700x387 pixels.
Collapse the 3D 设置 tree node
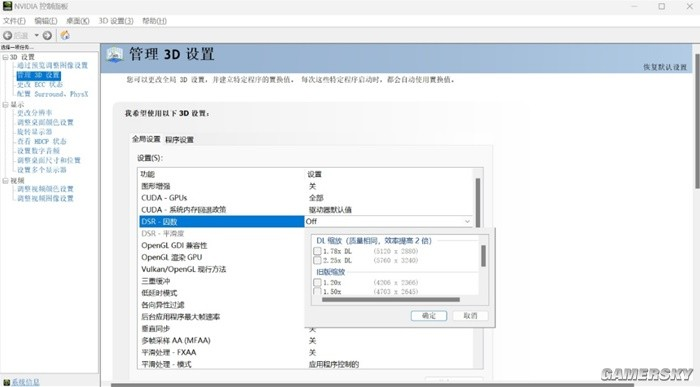[5, 57]
